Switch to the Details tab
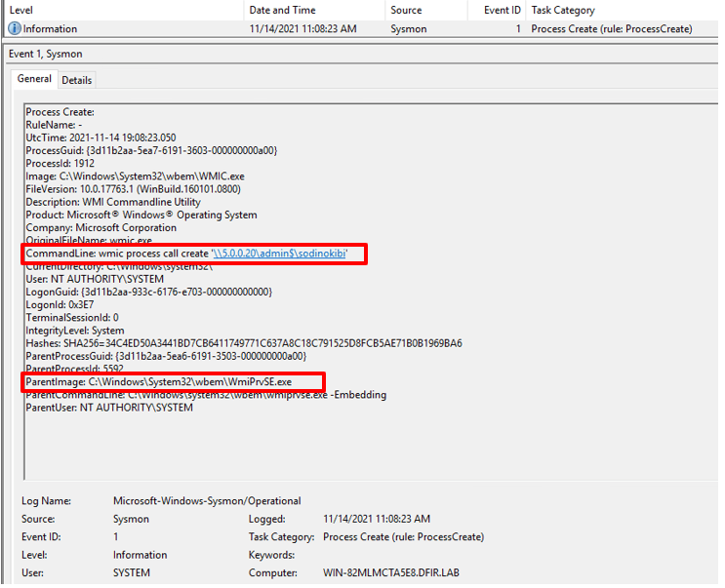The height and width of the screenshot is (588, 725). click(77, 80)
